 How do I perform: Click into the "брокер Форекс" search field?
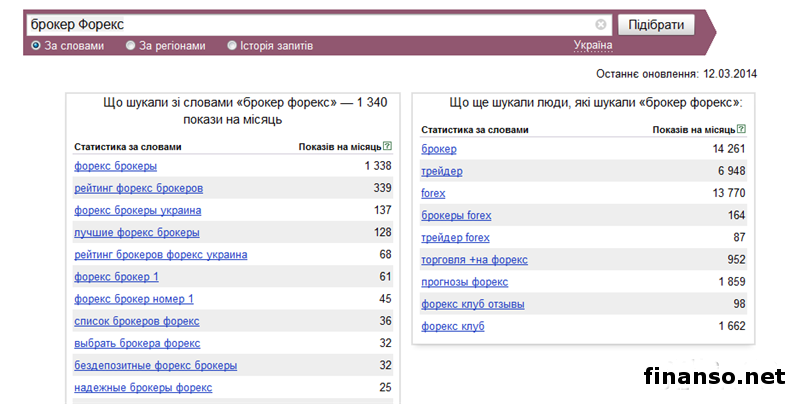point(300,23)
